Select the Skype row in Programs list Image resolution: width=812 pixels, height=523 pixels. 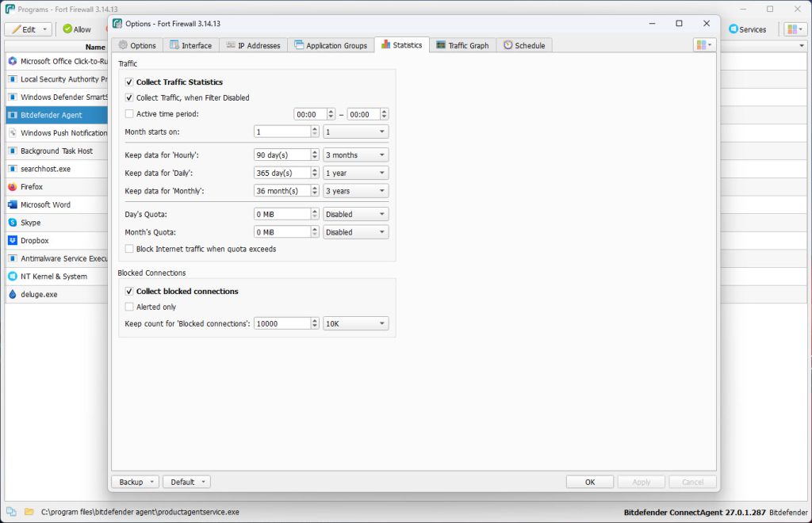[x=56, y=223]
